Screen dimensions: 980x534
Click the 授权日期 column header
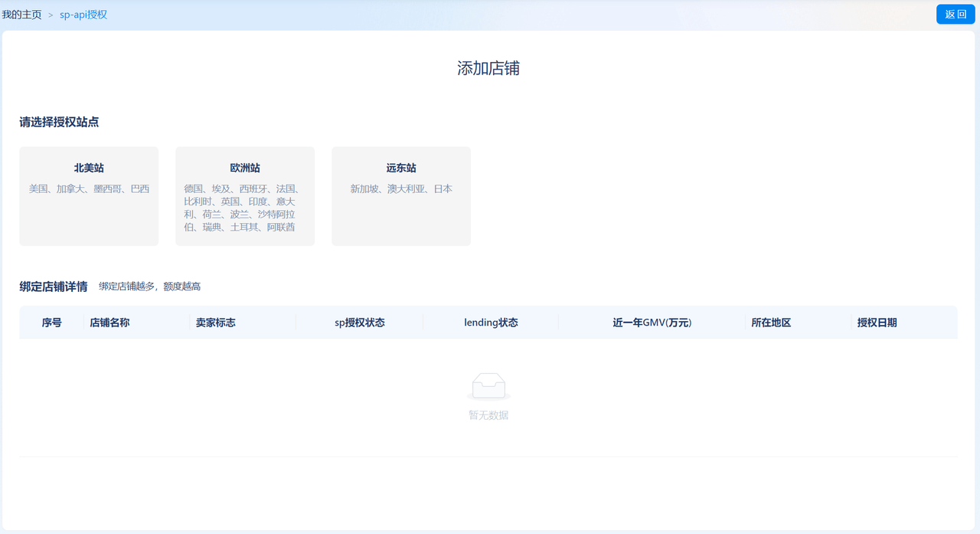(877, 323)
